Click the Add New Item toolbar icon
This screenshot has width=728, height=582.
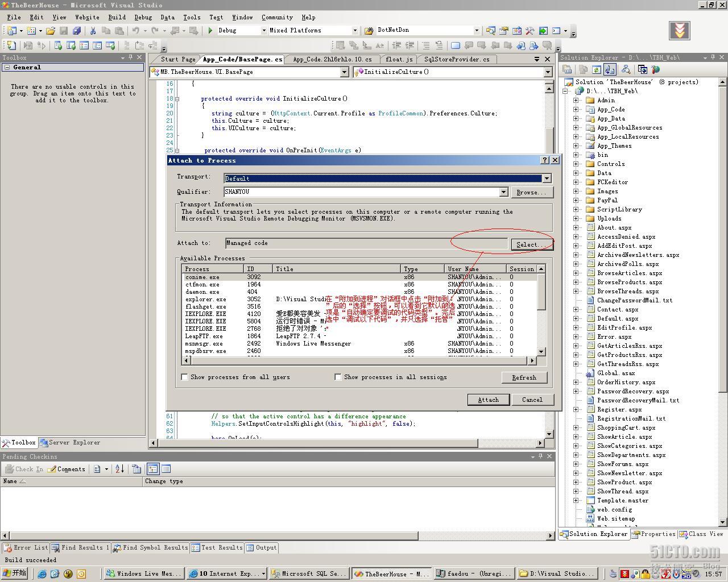pyautogui.click(x=31, y=30)
